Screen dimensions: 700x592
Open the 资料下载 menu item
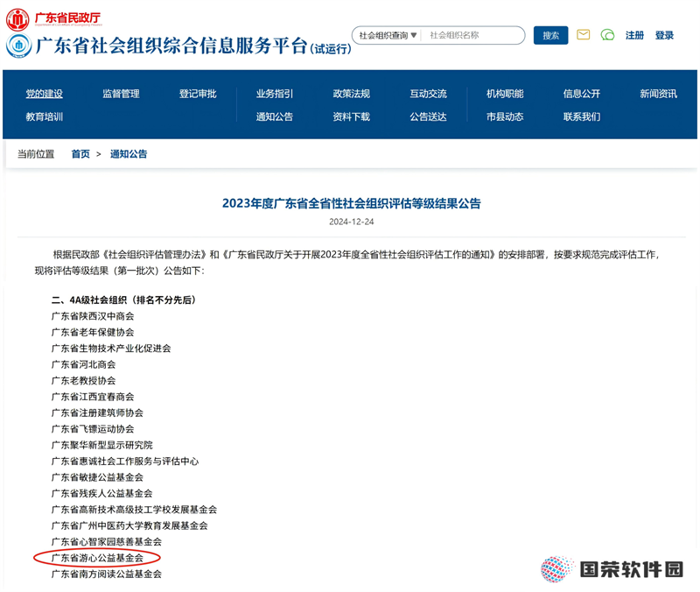(x=352, y=116)
